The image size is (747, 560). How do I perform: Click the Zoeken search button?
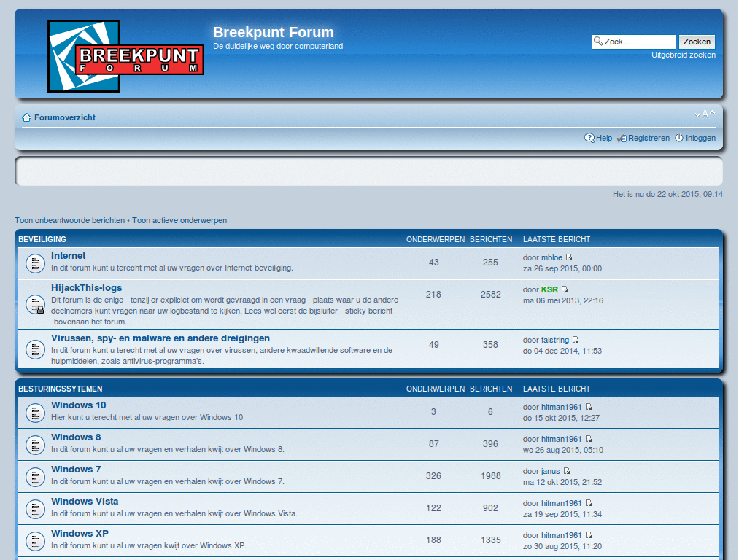697,42
